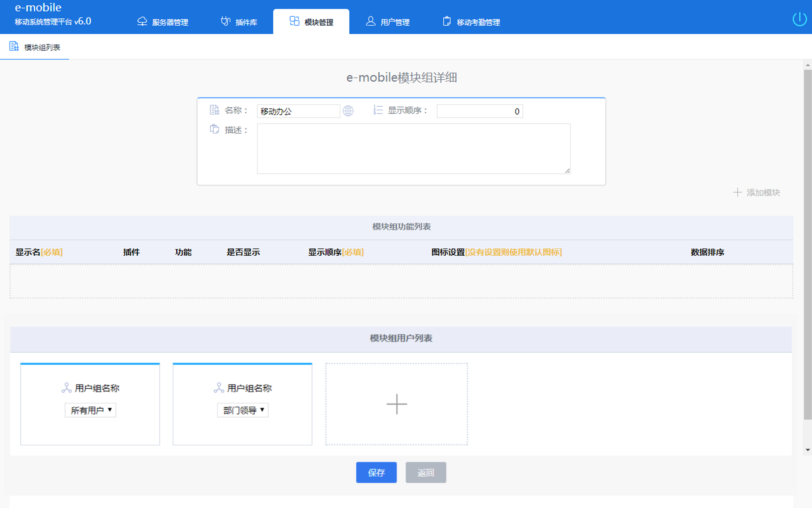Click the server management cloud icon
812x508 pixels.
click(x=142, y=21)
